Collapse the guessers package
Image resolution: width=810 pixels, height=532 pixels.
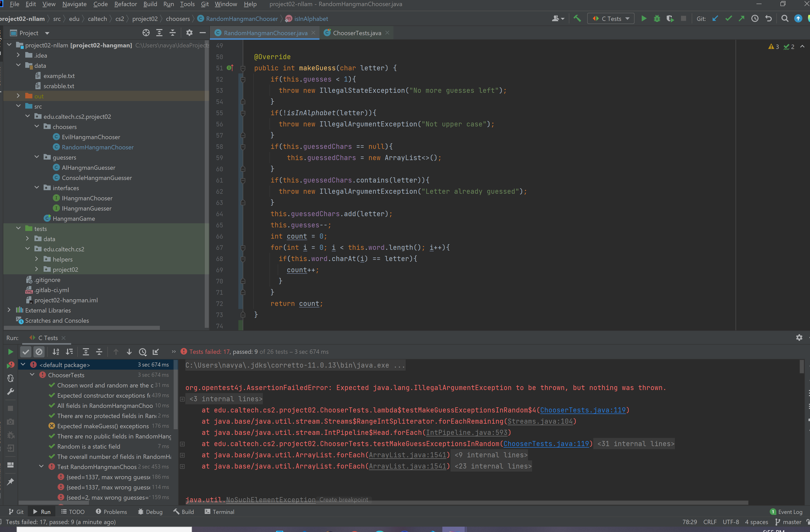click(37, 157)
